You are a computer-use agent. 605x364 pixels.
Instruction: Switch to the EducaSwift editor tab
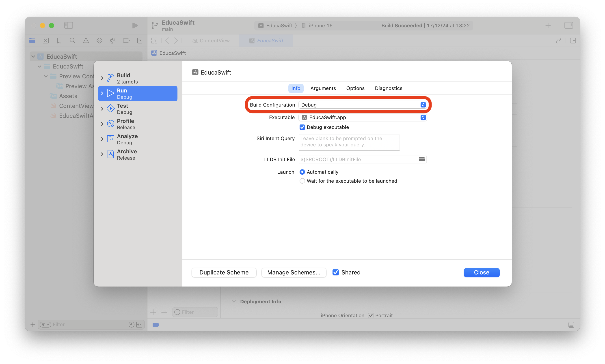tap(266, 41)
